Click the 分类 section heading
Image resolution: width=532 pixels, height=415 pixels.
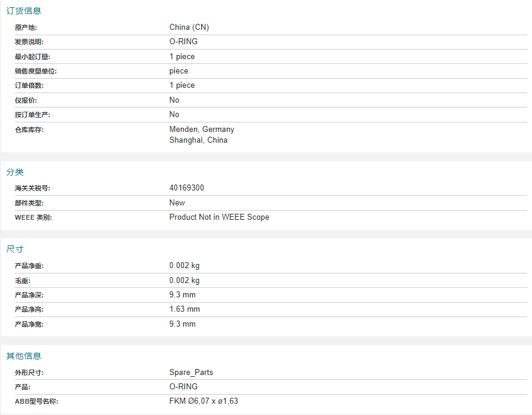point(15,172)
